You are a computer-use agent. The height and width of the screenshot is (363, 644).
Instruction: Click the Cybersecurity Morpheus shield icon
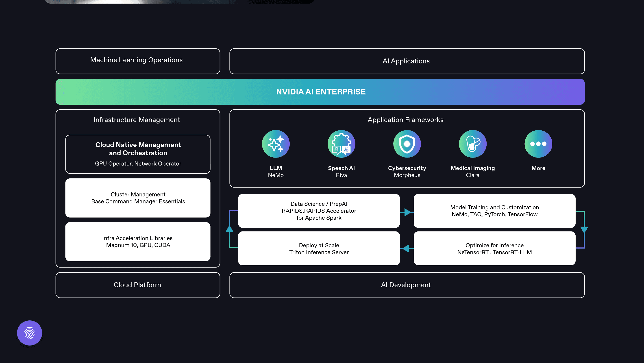click(x=407, y=144)
